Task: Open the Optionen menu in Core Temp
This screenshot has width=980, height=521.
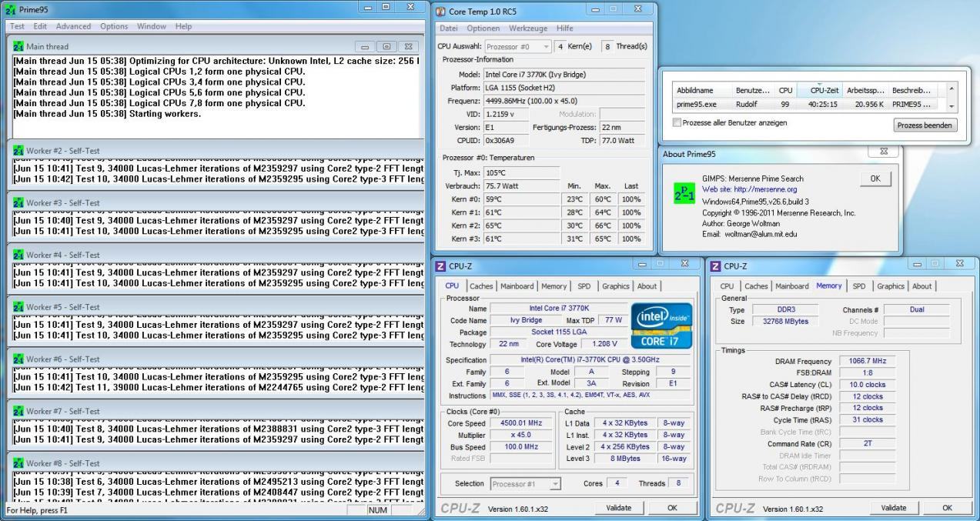Action: coord(483,28)
